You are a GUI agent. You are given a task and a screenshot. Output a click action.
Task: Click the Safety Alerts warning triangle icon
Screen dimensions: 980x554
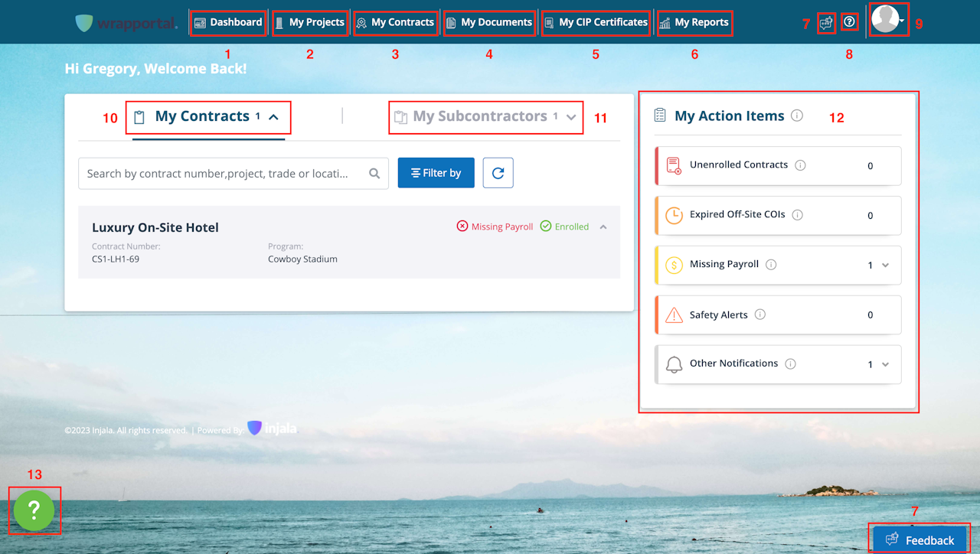674,314
